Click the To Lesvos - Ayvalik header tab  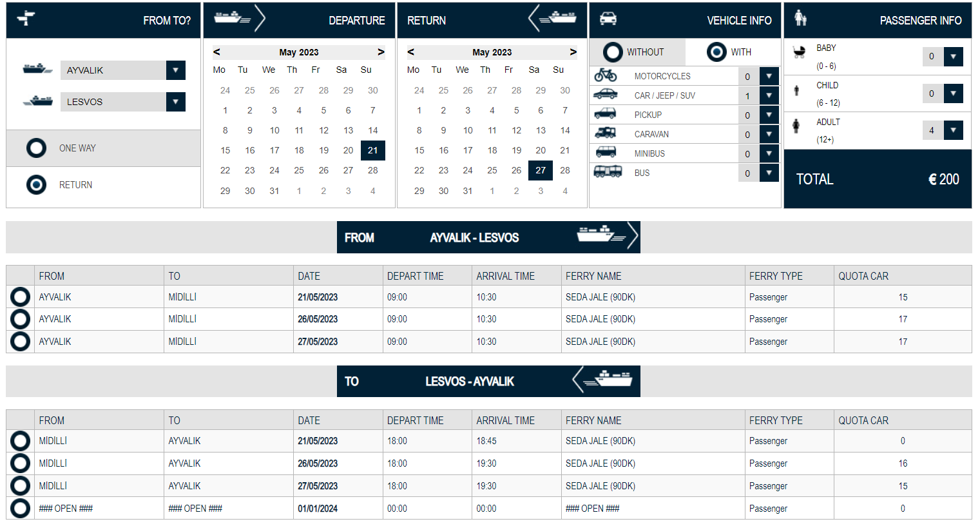pyautogui.click(x=488, y=382)
